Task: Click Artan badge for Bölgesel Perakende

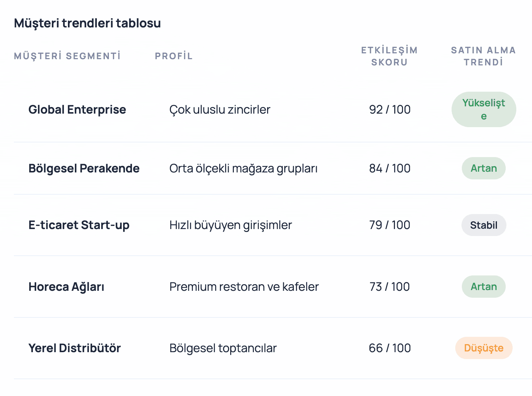Action: point(484,168)
